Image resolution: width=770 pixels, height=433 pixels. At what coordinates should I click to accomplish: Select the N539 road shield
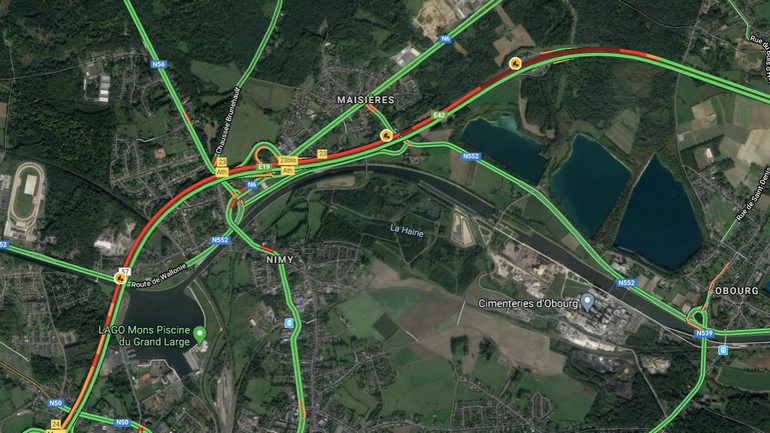tap(704, 333)
